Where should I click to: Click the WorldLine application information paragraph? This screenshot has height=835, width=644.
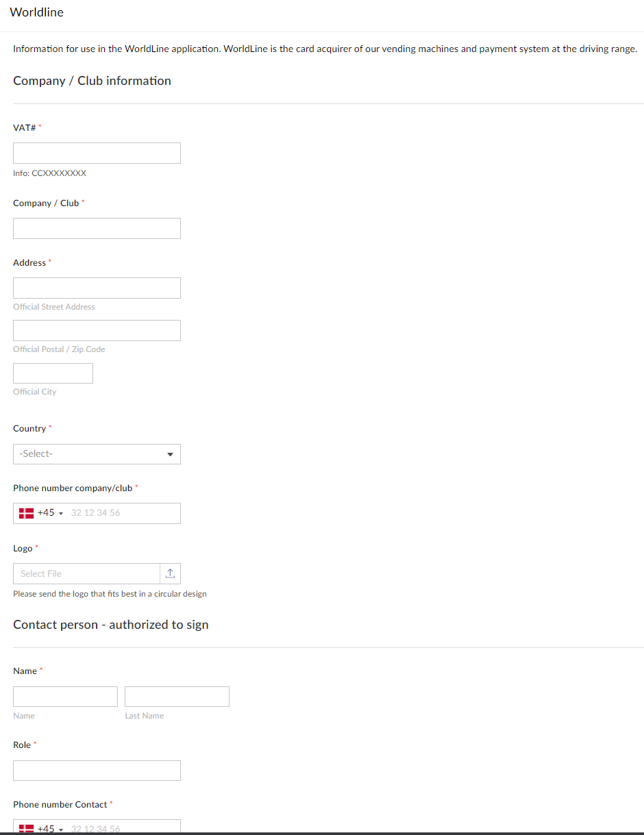325,49
